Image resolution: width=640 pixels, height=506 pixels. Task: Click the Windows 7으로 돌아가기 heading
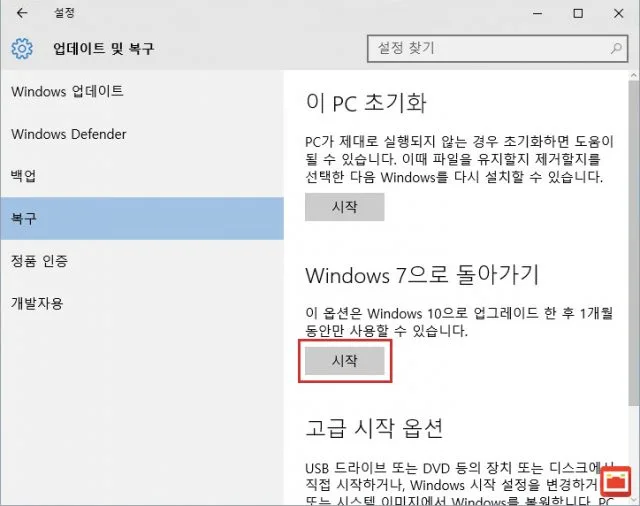[x=422, y=275]
